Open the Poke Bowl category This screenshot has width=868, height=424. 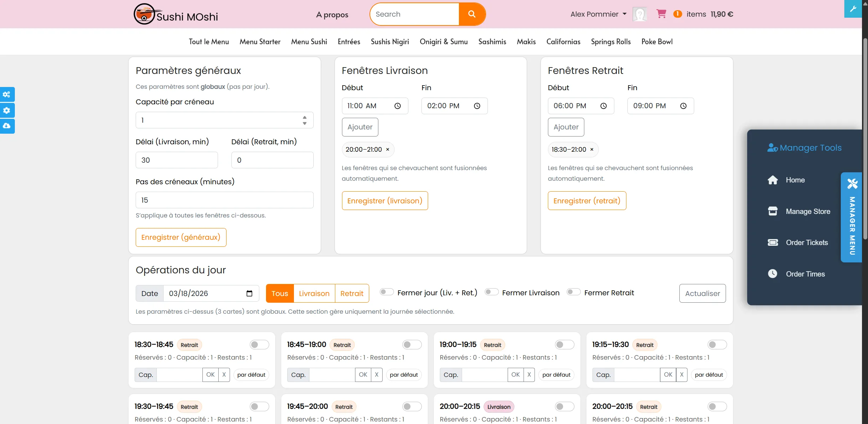657,42
